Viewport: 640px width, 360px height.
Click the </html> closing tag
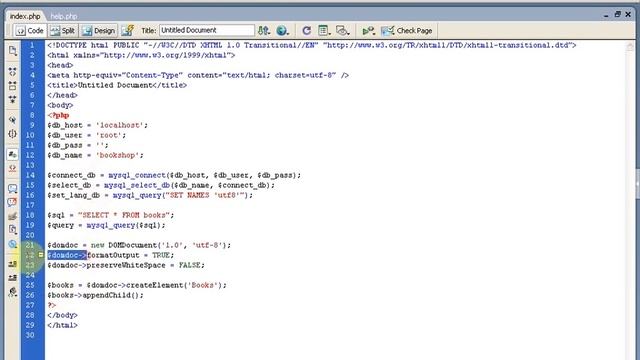tap(62, 325)
